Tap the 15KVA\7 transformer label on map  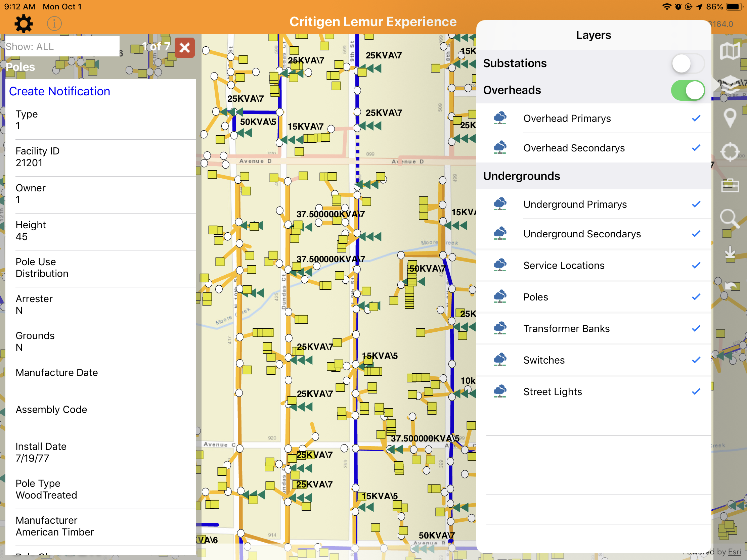[305, 126]
